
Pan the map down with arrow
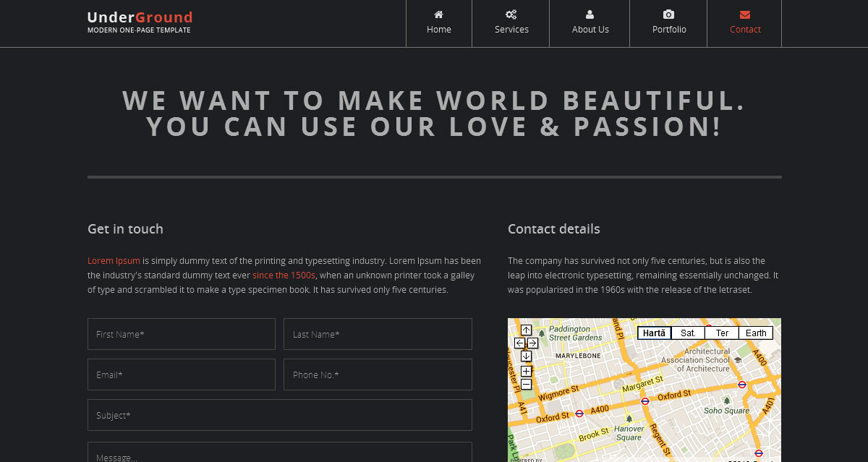526,356
